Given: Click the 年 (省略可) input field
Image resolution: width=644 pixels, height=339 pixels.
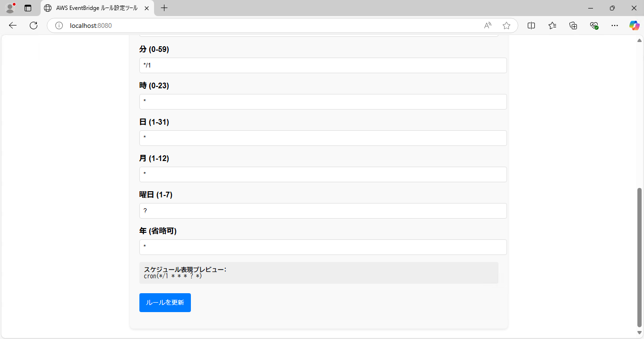Looking at the screenshot, I should point(323,247).
